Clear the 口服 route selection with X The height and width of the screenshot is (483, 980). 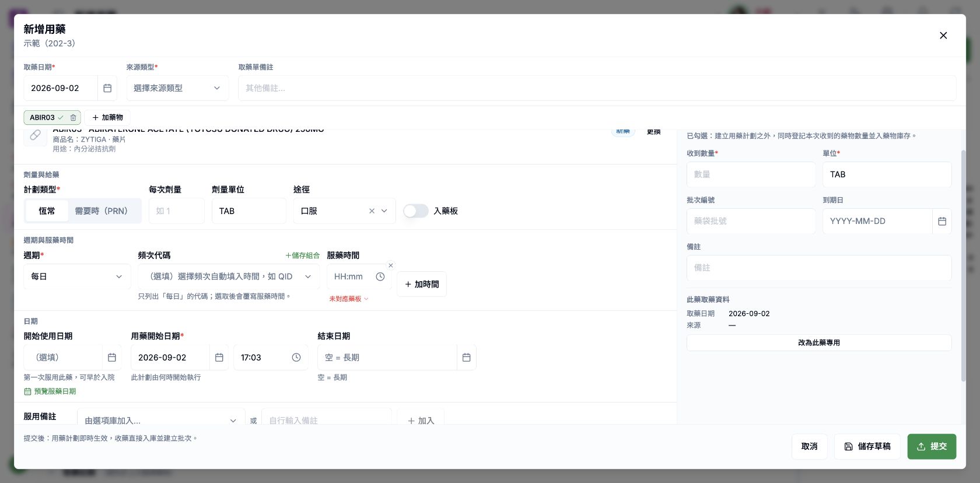[x=372, y=211]
